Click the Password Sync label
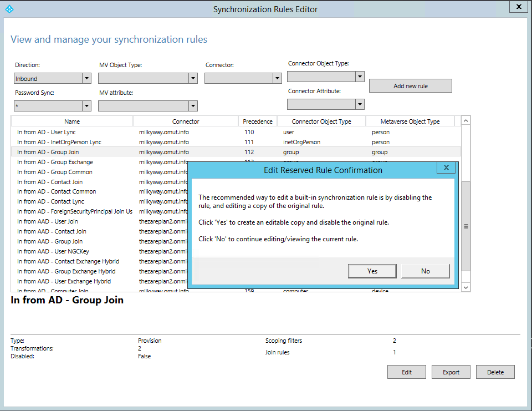Viewport: 532px width, 411px height. (34, 93)
